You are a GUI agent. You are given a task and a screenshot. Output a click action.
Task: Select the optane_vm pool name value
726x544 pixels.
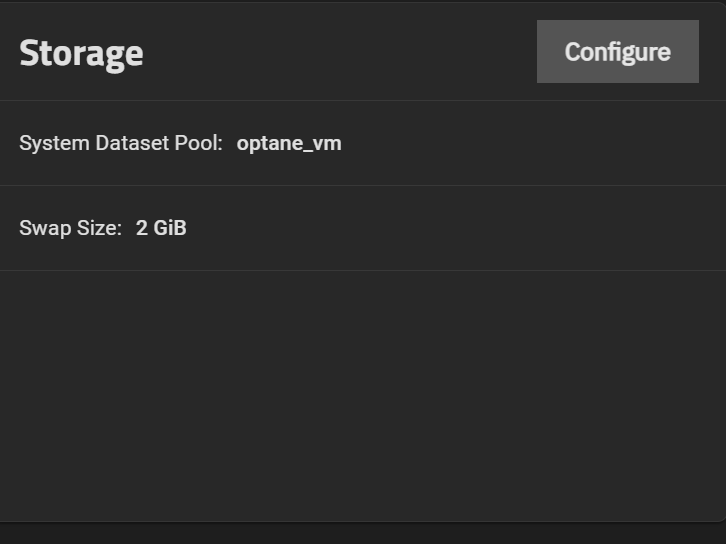click(x=289, y=143)
